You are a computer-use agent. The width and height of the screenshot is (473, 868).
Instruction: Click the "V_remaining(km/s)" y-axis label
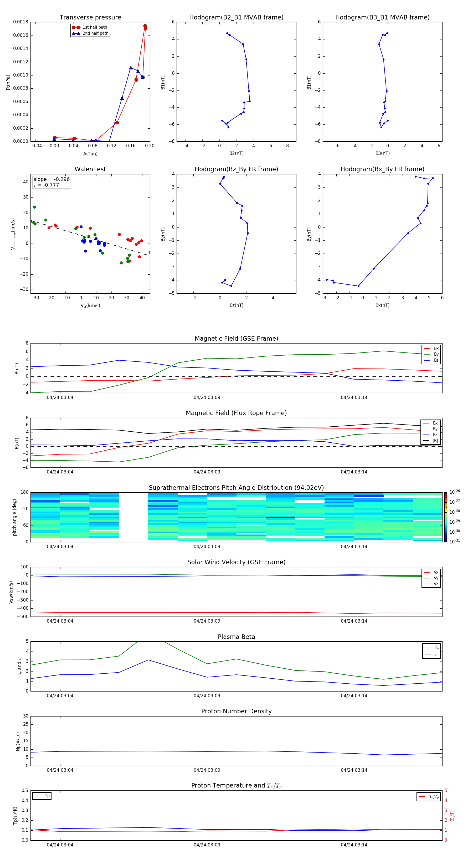click(13, 234)
